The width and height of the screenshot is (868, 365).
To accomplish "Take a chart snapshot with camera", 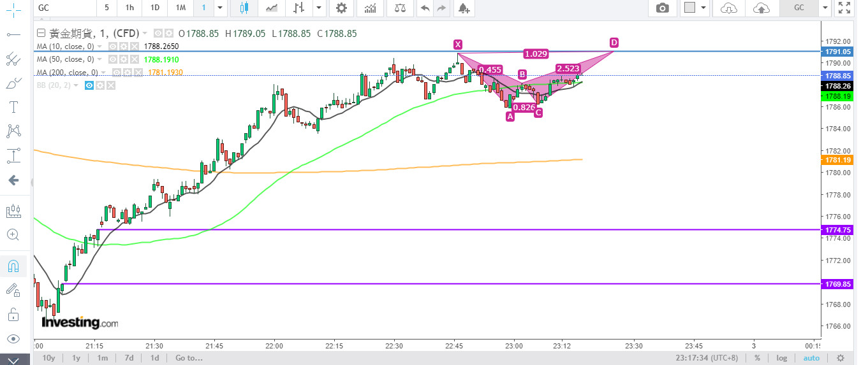I will coord(663,8).
